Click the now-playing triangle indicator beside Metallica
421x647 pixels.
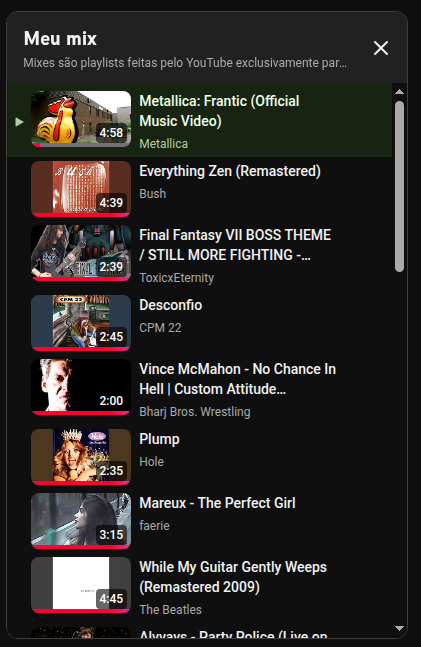pyautogui.click(x=19, y=122)
